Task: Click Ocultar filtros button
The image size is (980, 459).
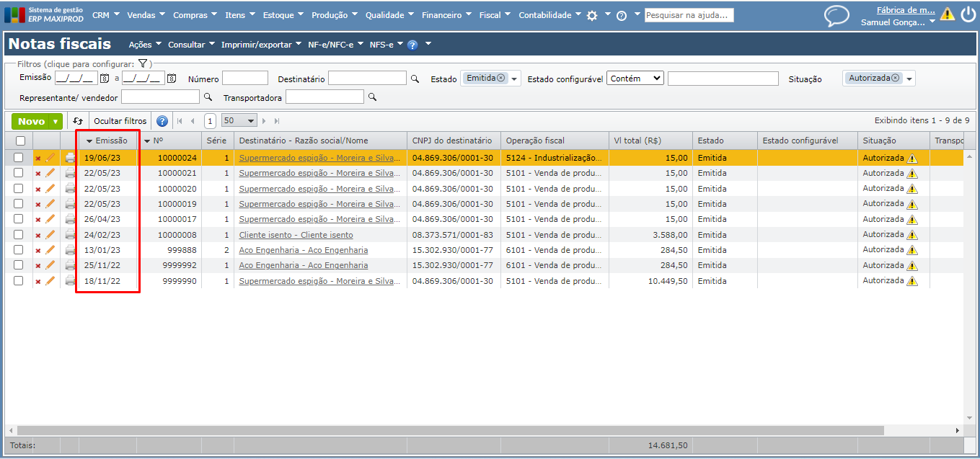Action: click(x=120, y=121)
